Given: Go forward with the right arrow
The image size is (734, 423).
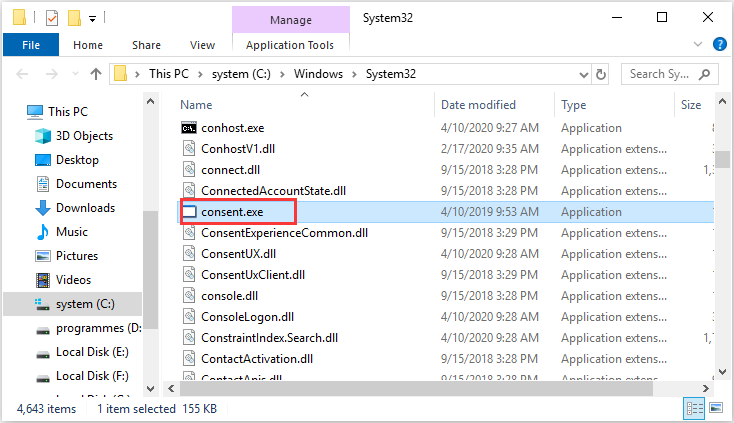Looking at the screenshot, I should 51,74.
